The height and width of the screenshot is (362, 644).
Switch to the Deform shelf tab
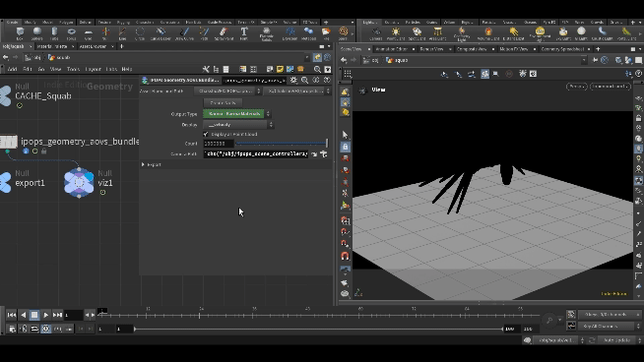pos(86,23)
